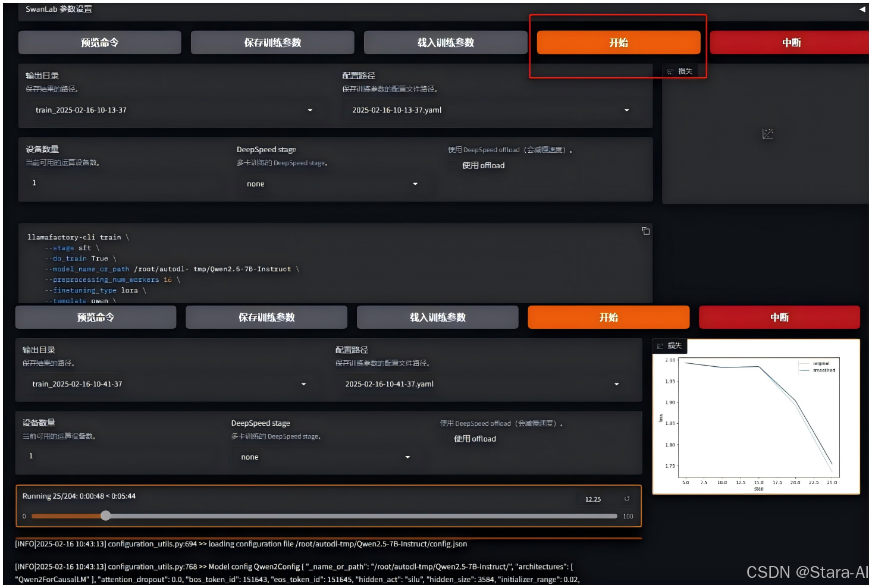The width and height of the screenshot is (872, 588).
Task: Start training with 开始 in the 10-13-37 panel
Action: (x=619, y=43)
